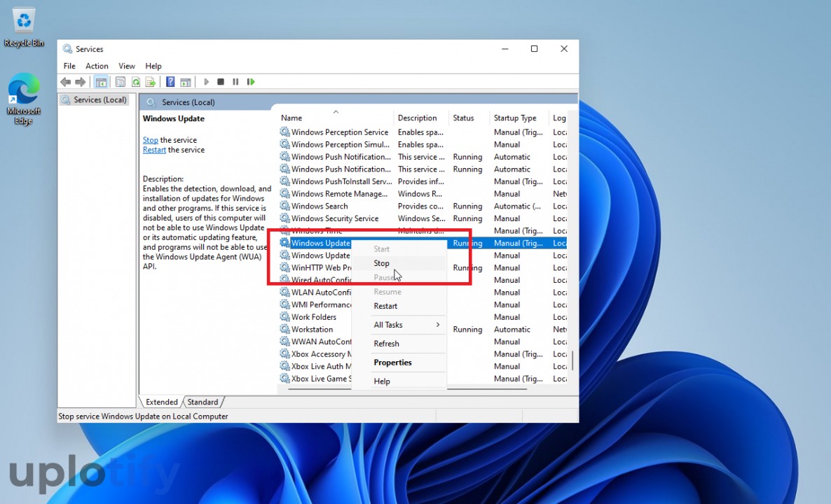Select the Xbox Live Auth service row
The width and height of the screenshot is (831, 504).
tap(423, 366)
